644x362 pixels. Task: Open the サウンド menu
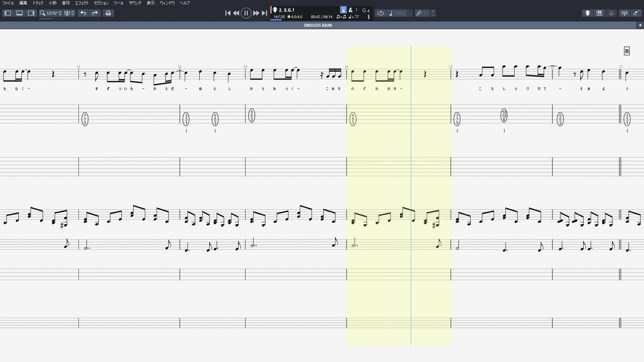(135, 3)
